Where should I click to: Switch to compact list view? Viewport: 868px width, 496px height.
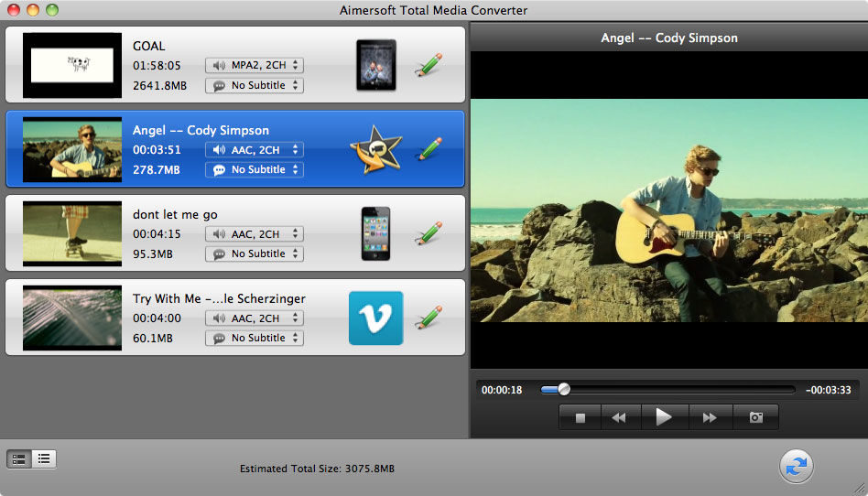point(44,458)
